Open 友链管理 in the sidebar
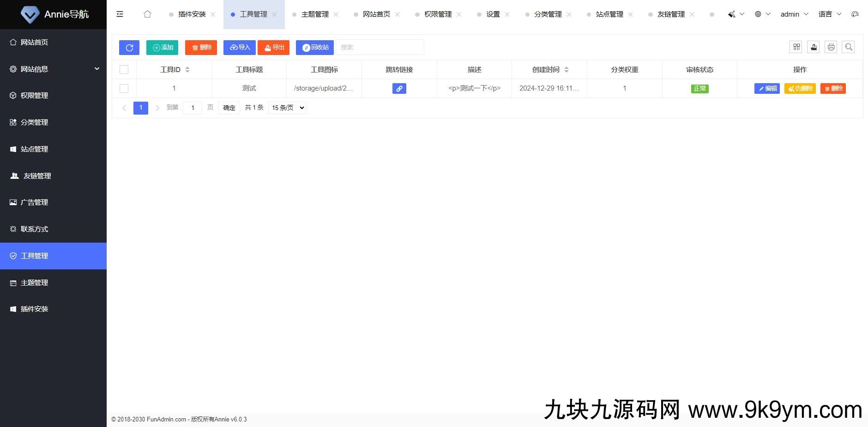Screen dimensions: 868x427 (53, 176)
